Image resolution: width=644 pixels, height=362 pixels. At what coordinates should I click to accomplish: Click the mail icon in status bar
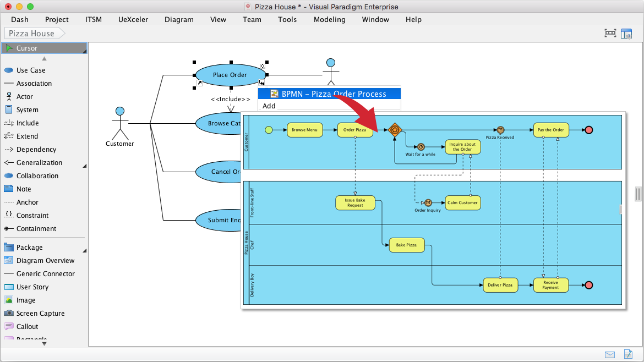click(610, 354)
